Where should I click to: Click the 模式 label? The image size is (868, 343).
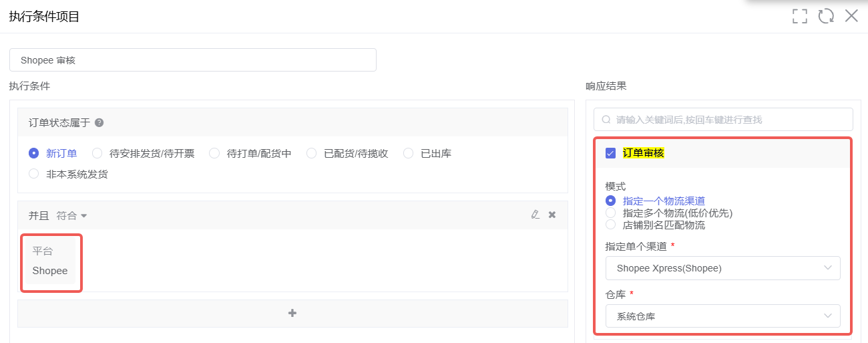pyautogui.click(x=616, y=186)
